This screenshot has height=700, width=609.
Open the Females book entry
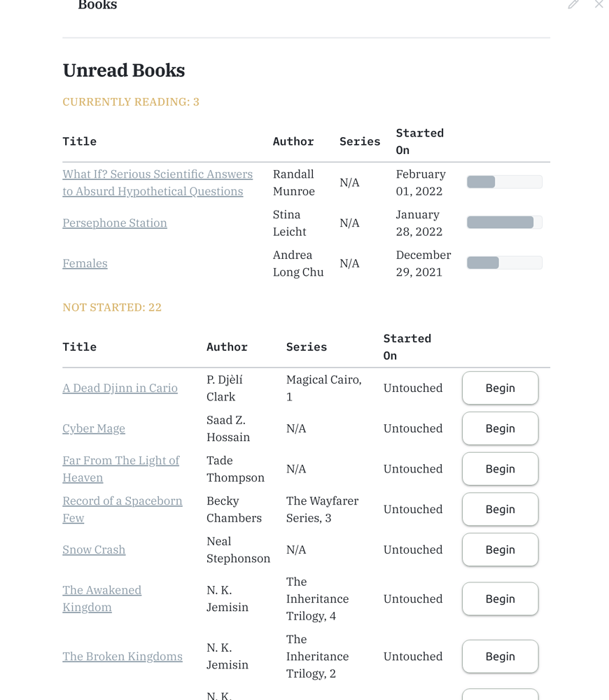click(84, 263)
